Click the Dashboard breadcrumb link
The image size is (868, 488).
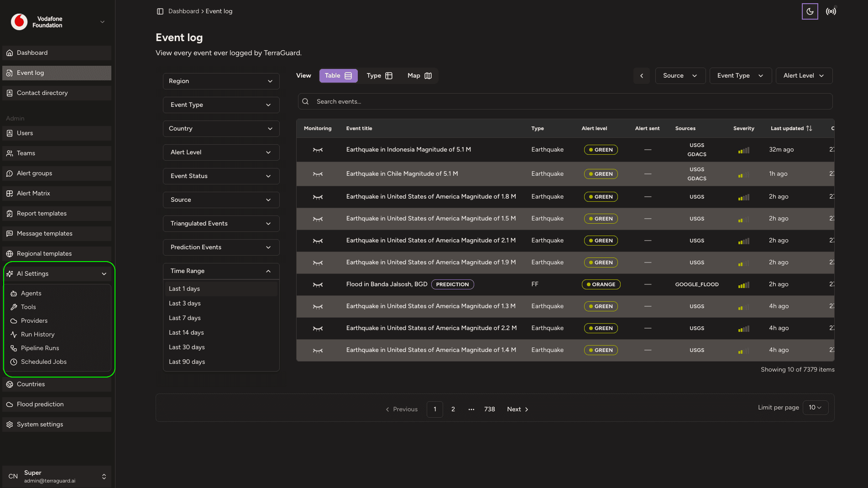coord(183,11)
